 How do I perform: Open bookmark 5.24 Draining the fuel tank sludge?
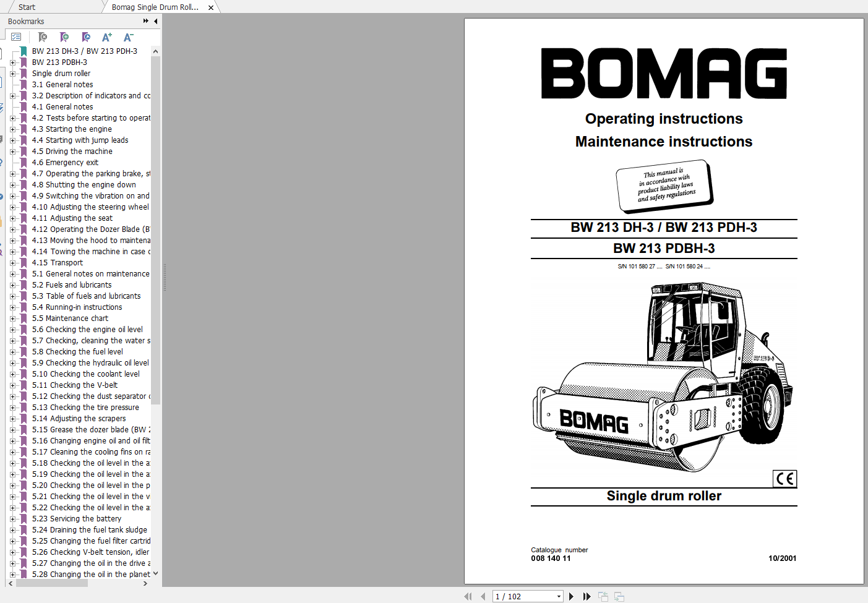[90, 530]
